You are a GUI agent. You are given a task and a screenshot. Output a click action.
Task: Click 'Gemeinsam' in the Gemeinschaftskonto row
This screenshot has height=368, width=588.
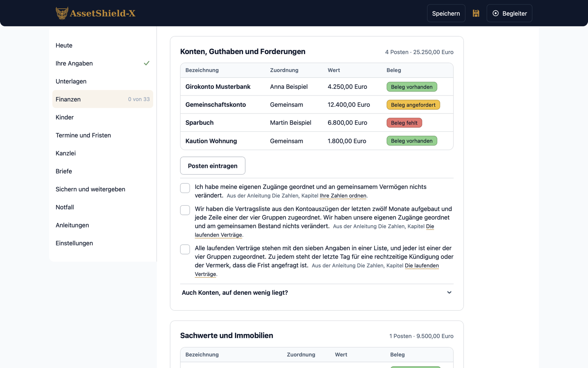286,105
